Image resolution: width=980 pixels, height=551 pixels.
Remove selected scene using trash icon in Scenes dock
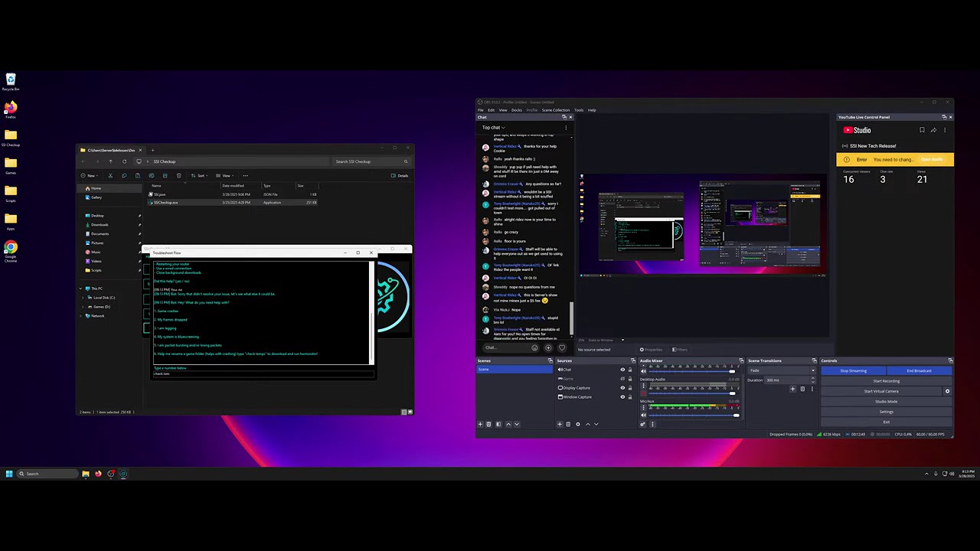click(x=488, y=424)
